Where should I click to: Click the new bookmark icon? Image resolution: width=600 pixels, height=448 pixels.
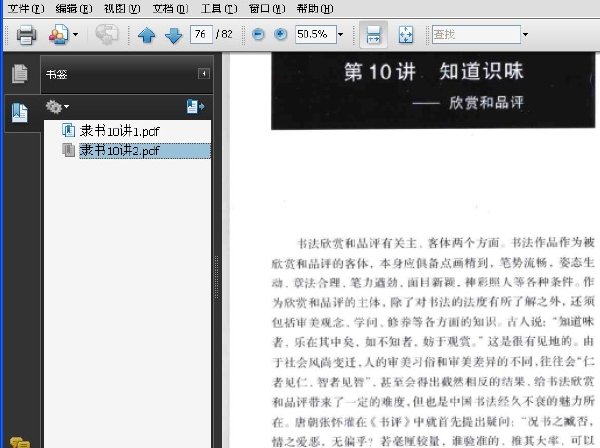(x=196, y=107)
